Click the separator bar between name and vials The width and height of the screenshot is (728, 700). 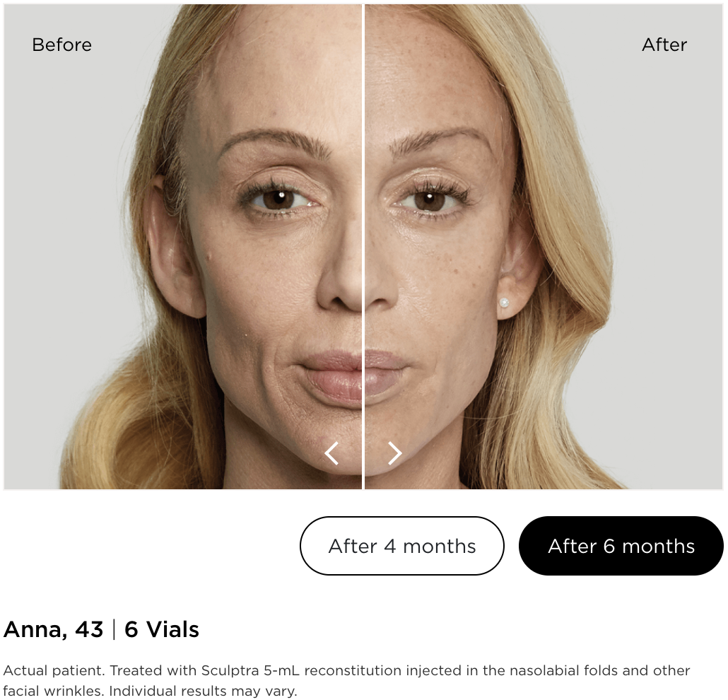114,630
